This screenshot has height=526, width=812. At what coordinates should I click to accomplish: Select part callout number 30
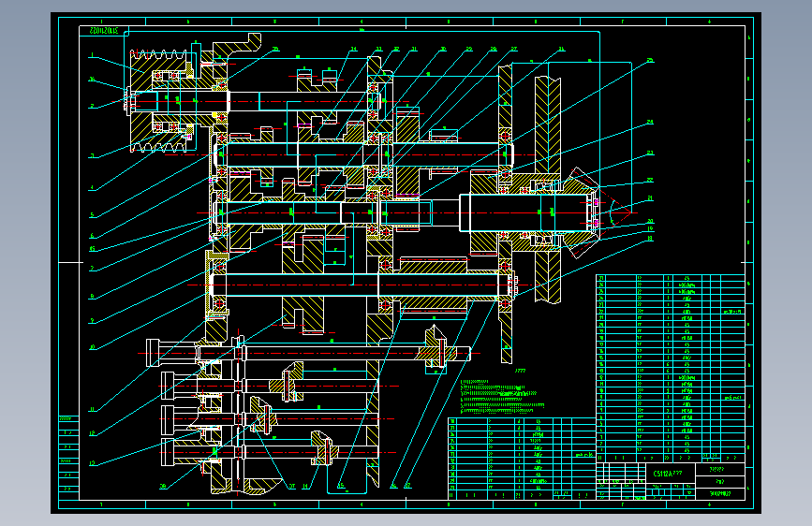(x=443, y=50)
